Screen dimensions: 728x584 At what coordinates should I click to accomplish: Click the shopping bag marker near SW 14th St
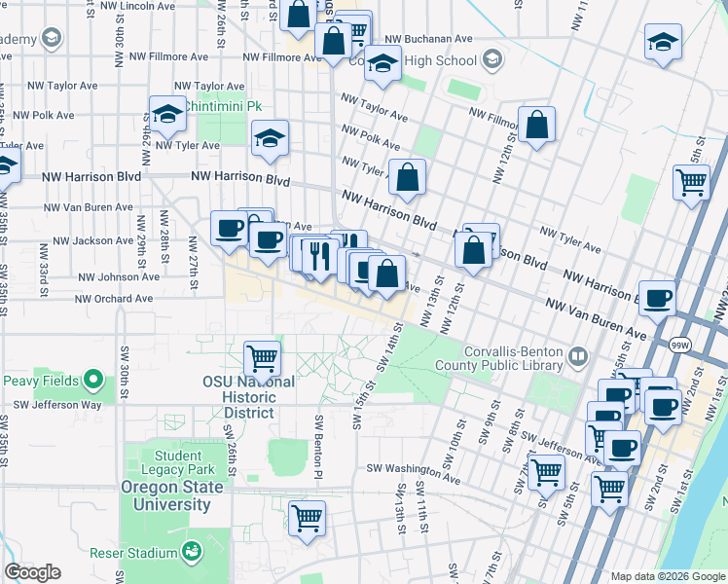tap(386, 274)
